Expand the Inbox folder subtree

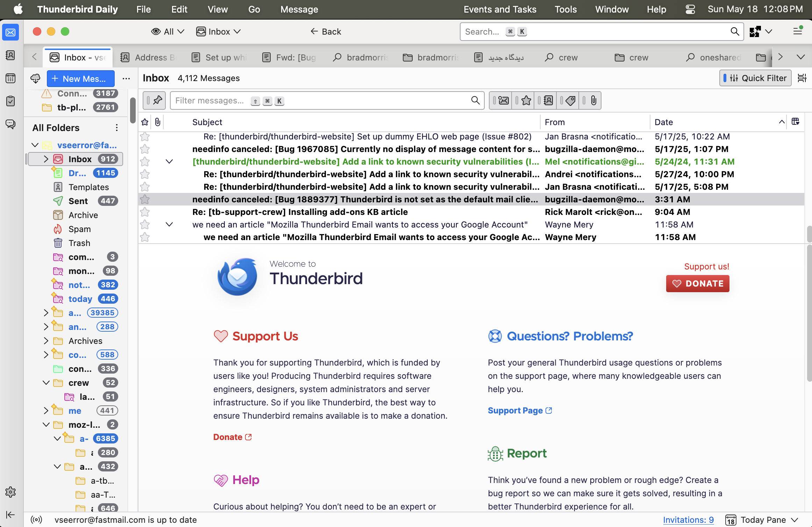tap(46, 159)
